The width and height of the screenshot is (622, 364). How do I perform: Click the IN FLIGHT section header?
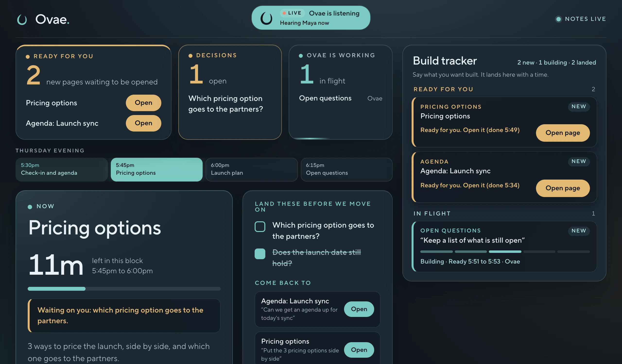(x=432, y=214)
